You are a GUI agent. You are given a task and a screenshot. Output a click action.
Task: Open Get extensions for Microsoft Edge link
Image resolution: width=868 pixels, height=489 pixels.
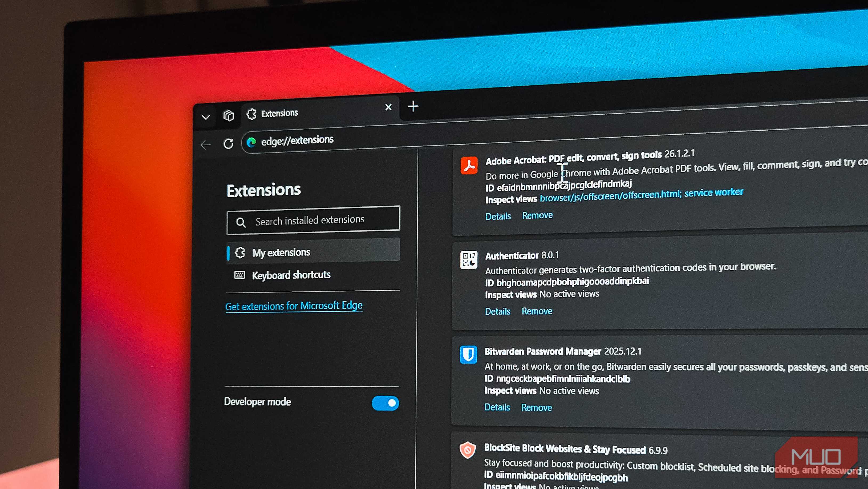(294, 306)
